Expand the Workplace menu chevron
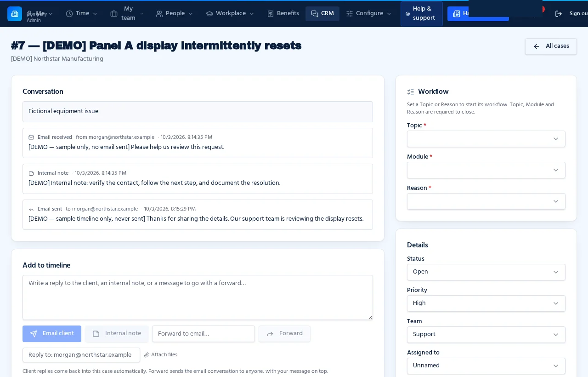The image size is (588, 377). click(252, 14)
